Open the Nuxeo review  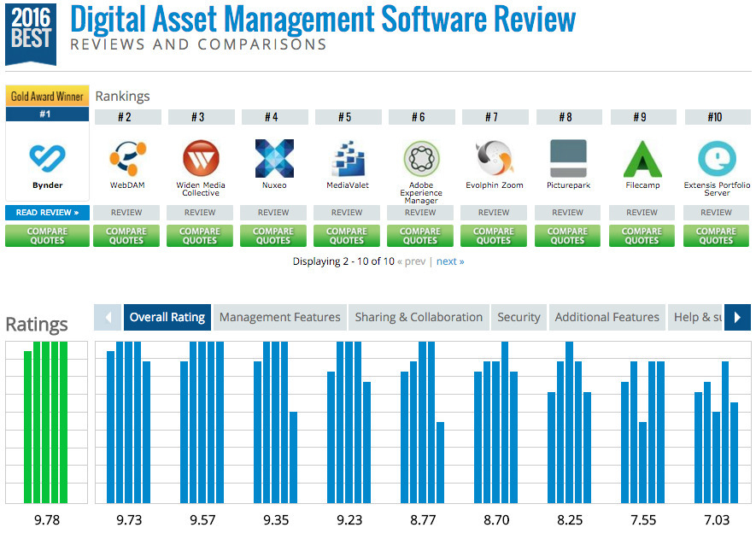tap(273, 213)
